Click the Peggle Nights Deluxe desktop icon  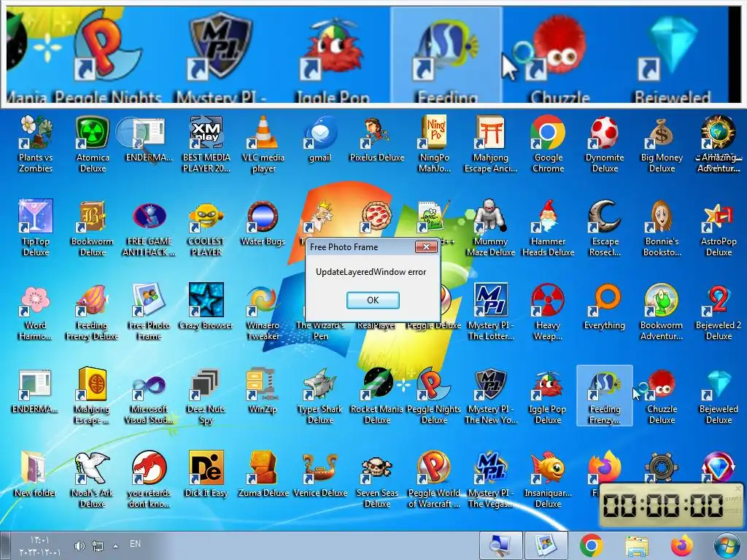coord(434,396)
